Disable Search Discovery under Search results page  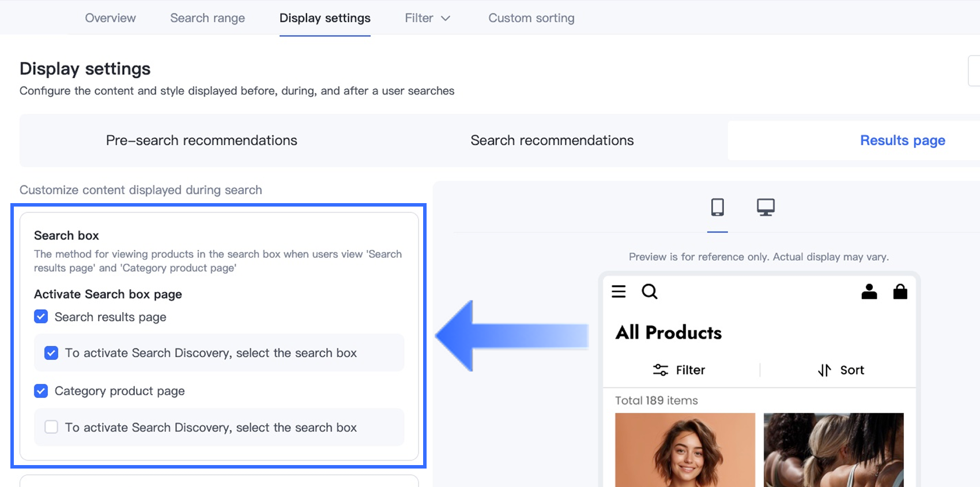point(51,353)
